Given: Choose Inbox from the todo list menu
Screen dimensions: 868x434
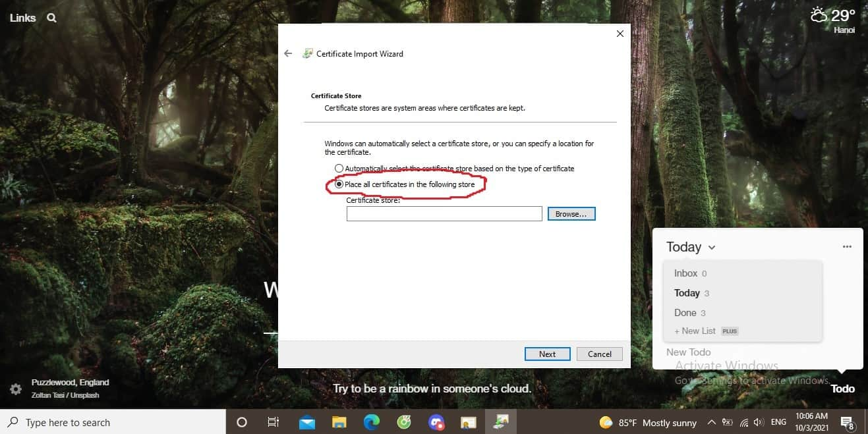Looking at the screenshot, I should (x=686, y=273).
